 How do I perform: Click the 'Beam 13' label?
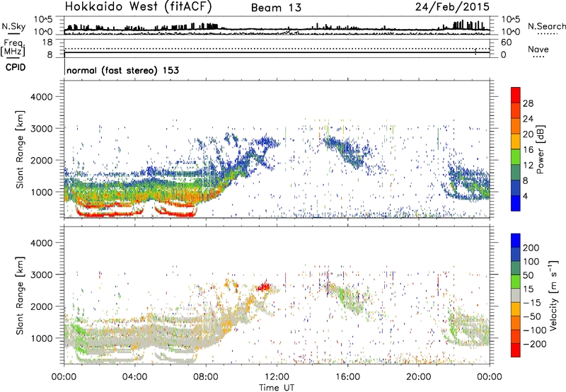point(276,8)
